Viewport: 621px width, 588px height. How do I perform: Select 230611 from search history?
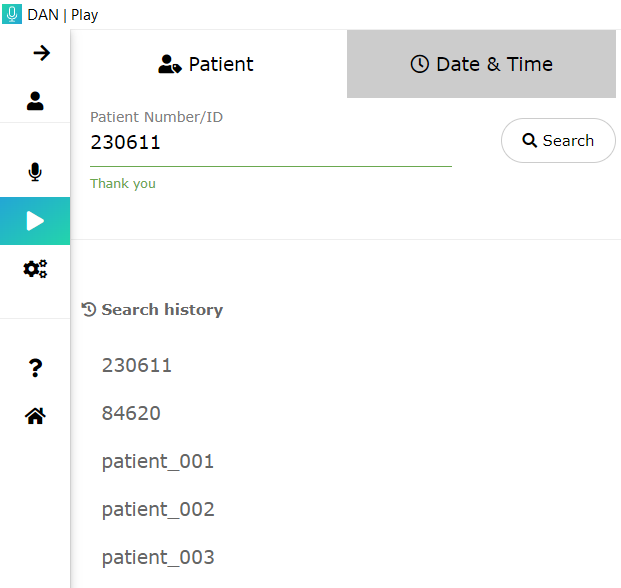click(137, 366)
